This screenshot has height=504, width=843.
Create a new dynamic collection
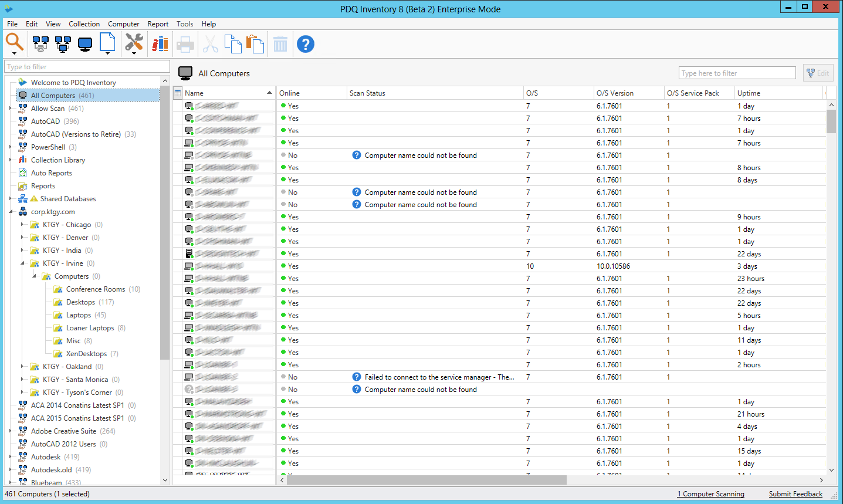[40, 43]
